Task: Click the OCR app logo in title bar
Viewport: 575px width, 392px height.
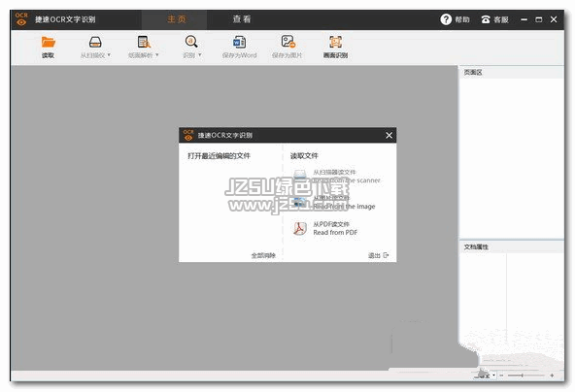Action: click(21, 19)
